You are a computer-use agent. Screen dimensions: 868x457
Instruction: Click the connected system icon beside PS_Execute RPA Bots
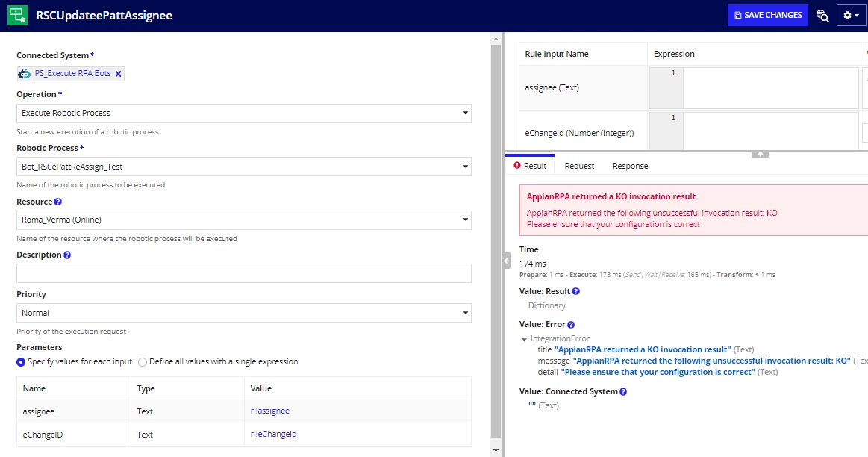25,74
